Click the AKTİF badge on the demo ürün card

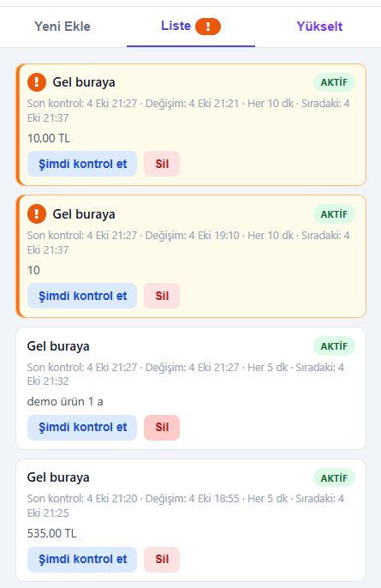tap(334, 346)
